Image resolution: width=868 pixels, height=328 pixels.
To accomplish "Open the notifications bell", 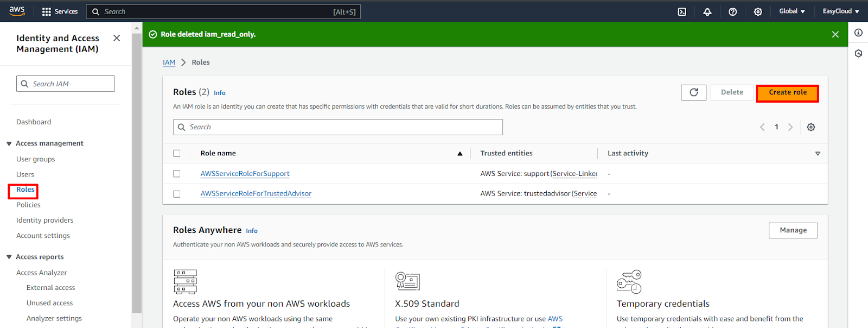I will click(707, 11).
